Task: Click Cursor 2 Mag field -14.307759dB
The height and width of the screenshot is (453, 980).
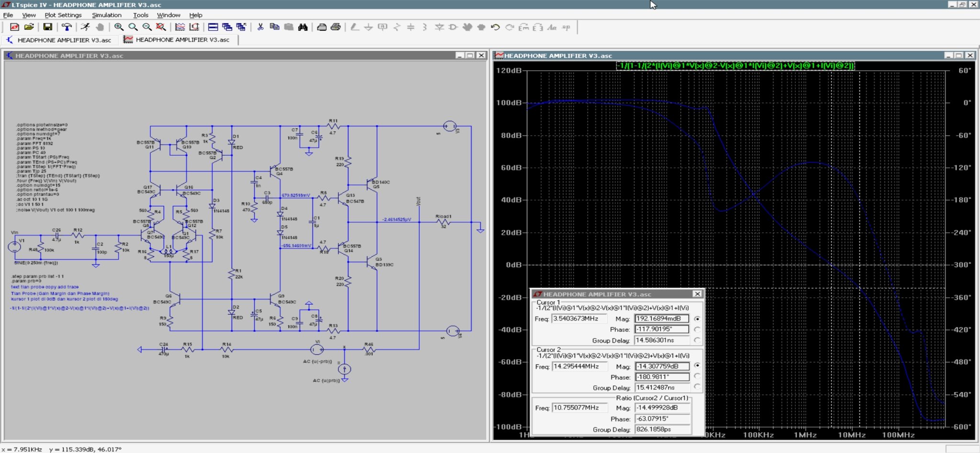Action: tap(662, 366)
